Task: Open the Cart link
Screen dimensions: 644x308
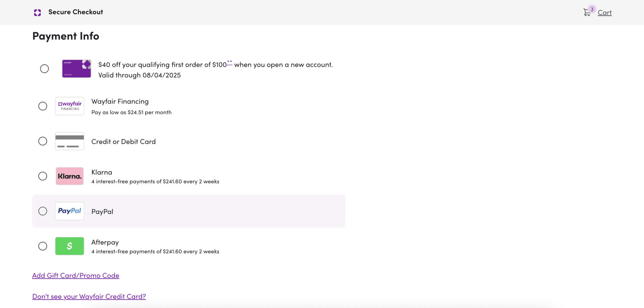Action: (604, 13)
